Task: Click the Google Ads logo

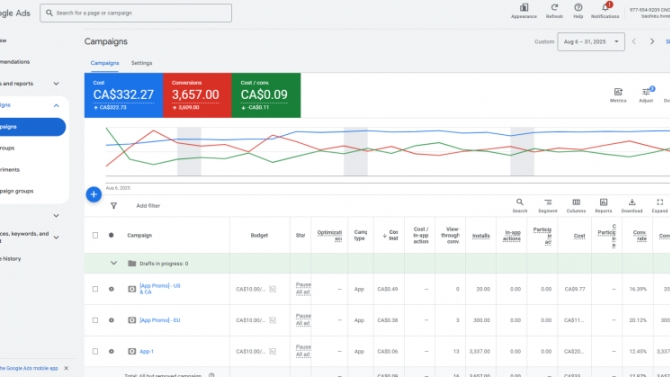Action: click(15, 13)
